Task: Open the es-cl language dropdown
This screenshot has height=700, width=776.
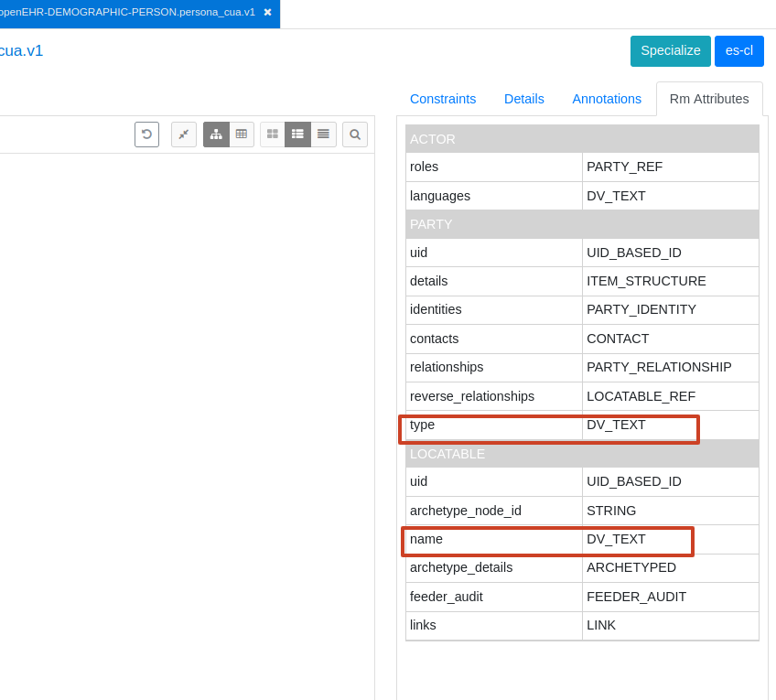Action: pyautogui.click(x=739, y=51)
